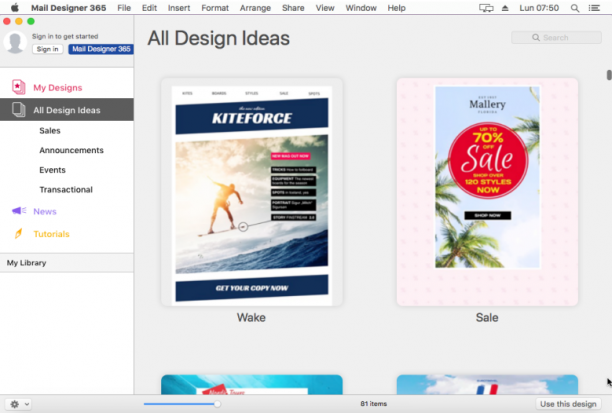The width and height of the screenshot is (612, 413).
Task: Open the My Designs section icon
Action: pyautogui.click(x=18, y=87)
